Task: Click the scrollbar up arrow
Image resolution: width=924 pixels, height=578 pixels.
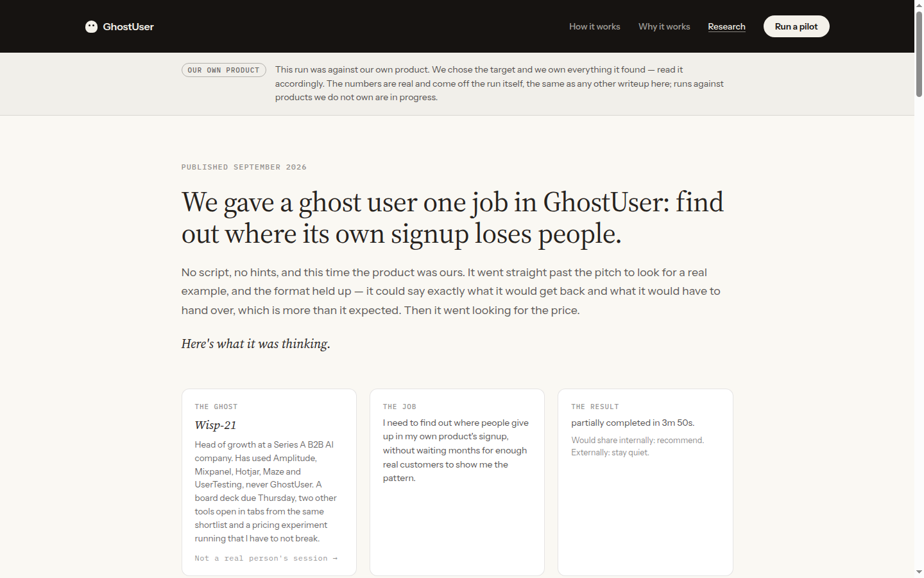Action: [919, 4]
